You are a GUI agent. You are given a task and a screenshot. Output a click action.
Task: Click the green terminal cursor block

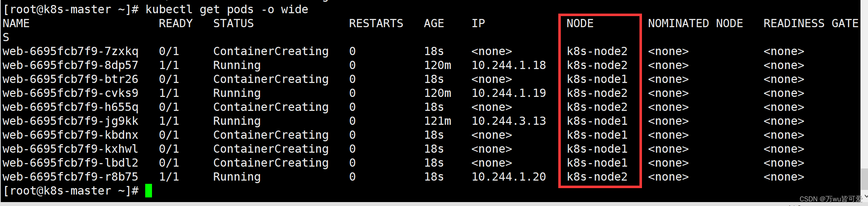[148, 191]
